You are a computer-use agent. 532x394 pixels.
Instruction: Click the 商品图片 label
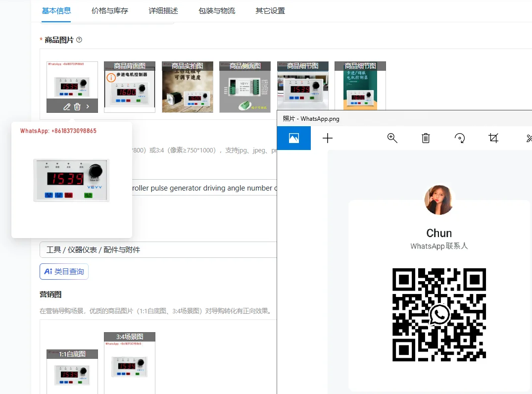(x=59, y=40)
